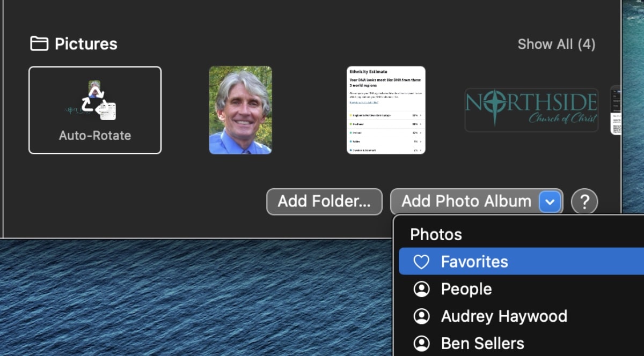Viewport: 644px width, 356px height.
Task: Select People in the album menu
Action: click(x=466, y=289)
